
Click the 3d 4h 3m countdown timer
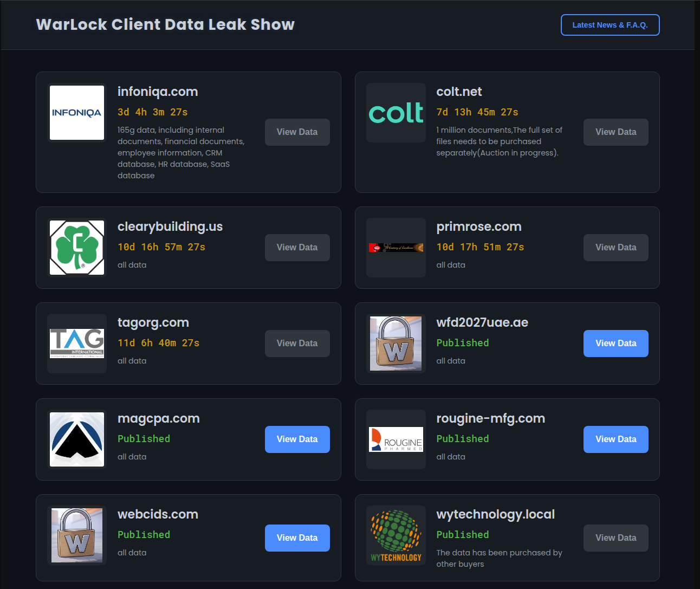[153, 112]
